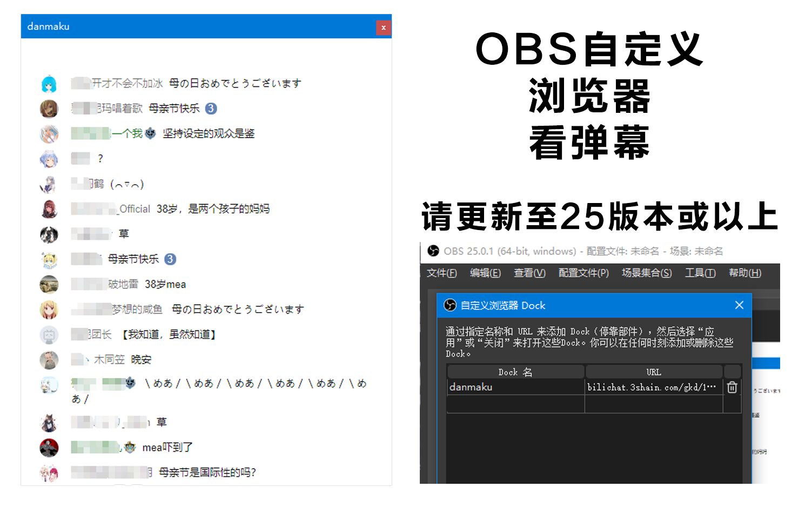The height and width of the screenshot is (507, 812).
Task: Select the bilichat.3shain.com URL cell
Action: click(x=654, y=387)
